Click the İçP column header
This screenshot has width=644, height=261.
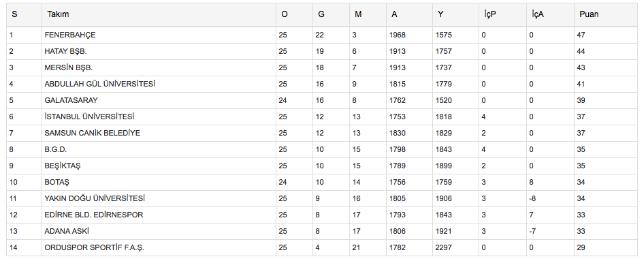pyautogui.click(x=490, y=14)
